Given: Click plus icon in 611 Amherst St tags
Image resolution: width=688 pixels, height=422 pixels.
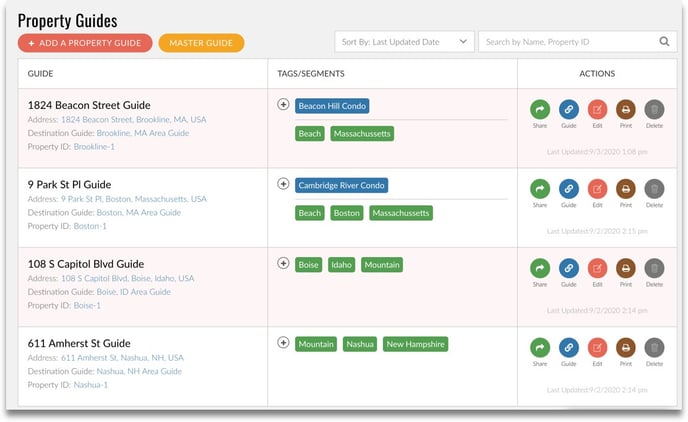Looking at the screenshot, I should 283,343.
